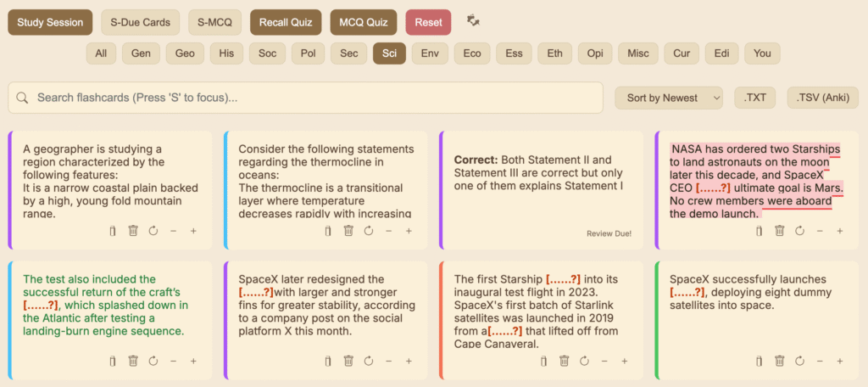This screenshot has width=868, height=387.
Task: Copy the thermocline flashcard using clipboard icon
Action: coord(328,231)
